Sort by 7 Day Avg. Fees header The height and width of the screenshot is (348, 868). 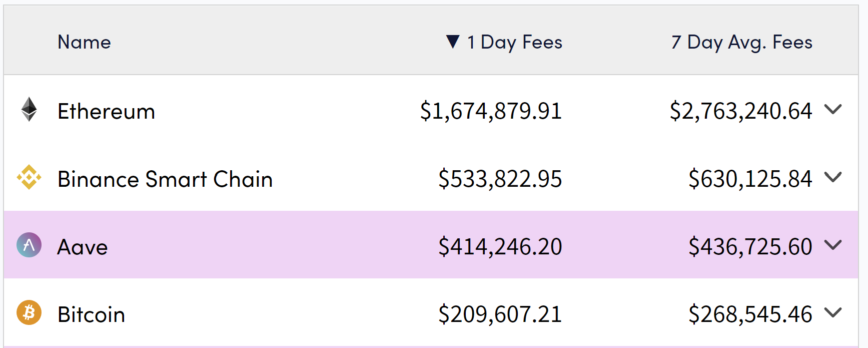click(741, 42)
